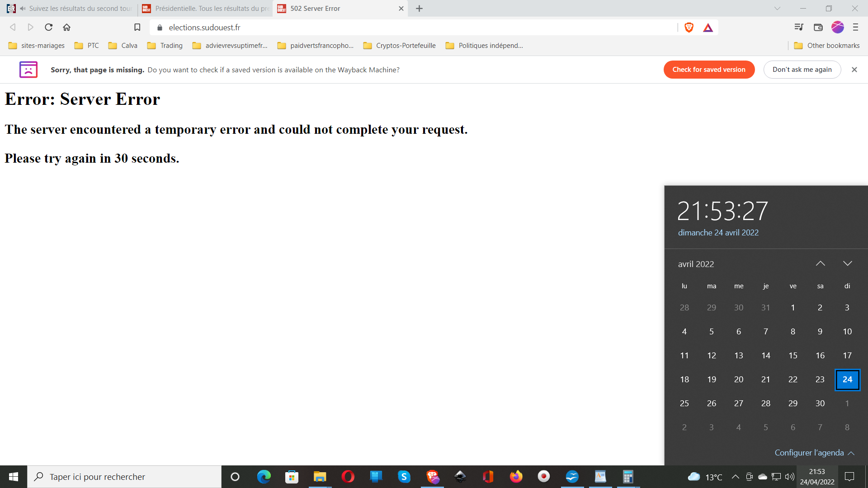
Task: Reload the page with refresh icon
Action: coord(49,28)
